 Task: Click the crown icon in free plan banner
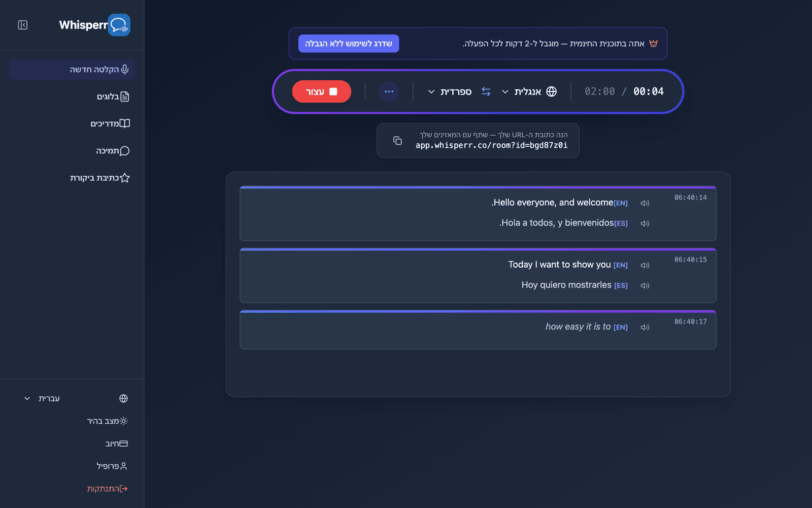653,43
